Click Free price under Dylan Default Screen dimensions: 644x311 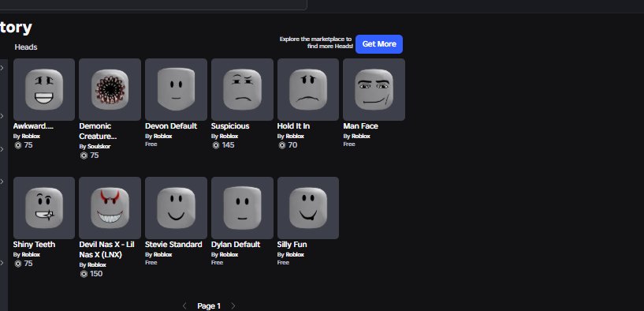coord(217,263)
